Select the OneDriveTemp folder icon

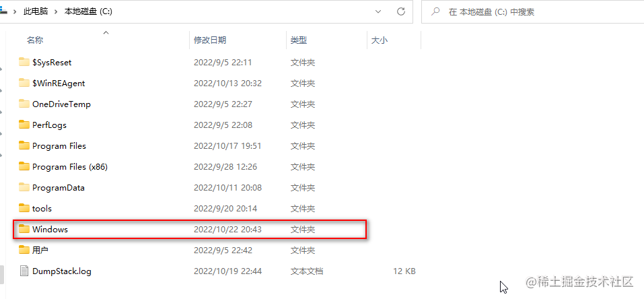[25, 104]
